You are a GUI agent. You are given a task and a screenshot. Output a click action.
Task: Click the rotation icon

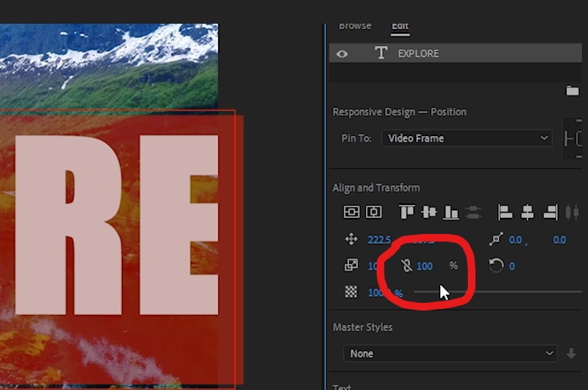click(x=496, y=265)
